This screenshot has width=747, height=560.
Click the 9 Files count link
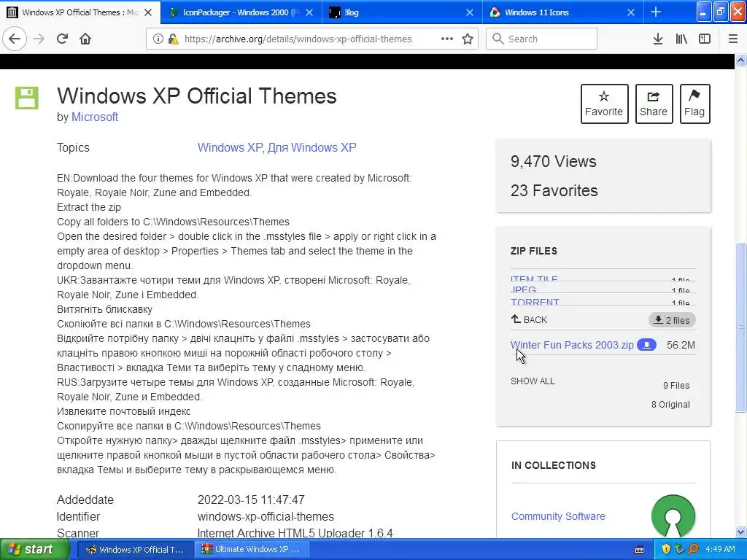tap(676, 385)
